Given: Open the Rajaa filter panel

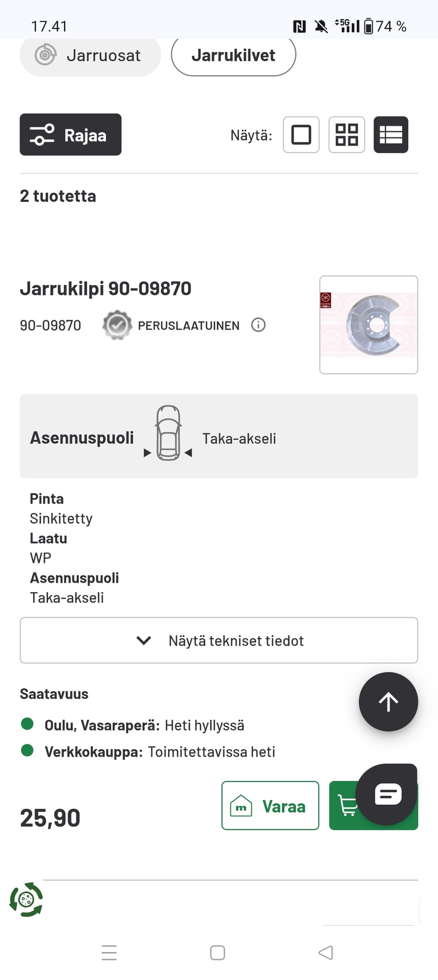Looking at the screenshot, I should pos(71,135).
